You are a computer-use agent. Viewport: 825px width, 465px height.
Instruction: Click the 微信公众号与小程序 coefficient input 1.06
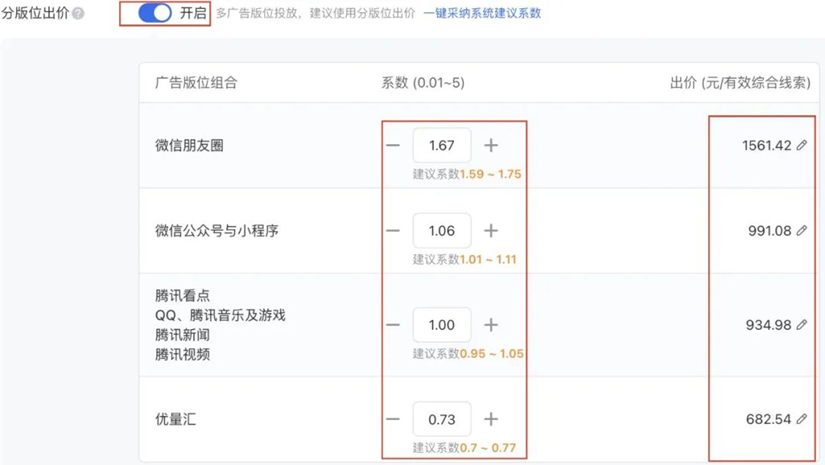[x=441, y=231]
